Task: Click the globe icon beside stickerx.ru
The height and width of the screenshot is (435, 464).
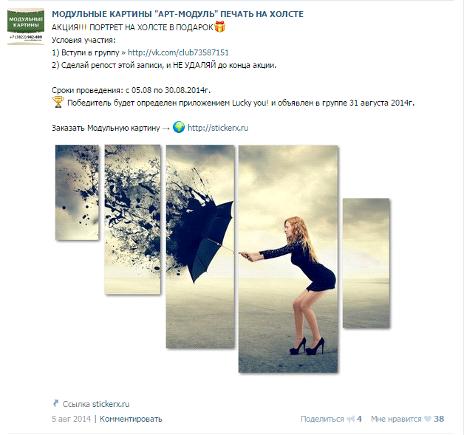Action: tap(179, 127)
